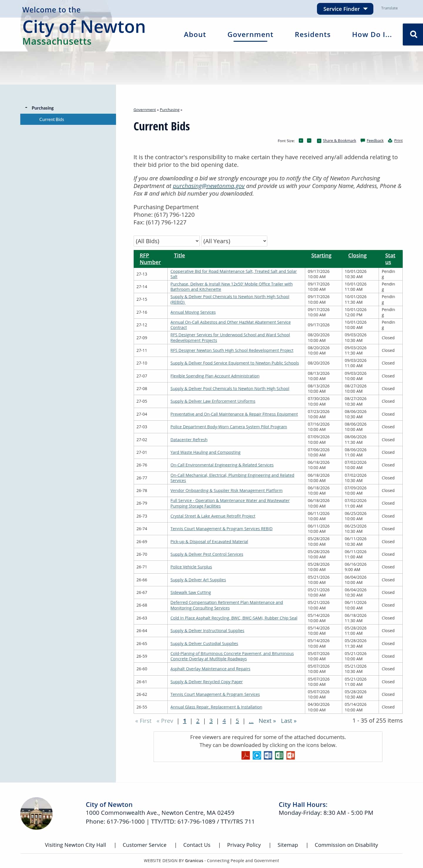
Task: Click City Hall circular photo in footer
Action: 36,813
